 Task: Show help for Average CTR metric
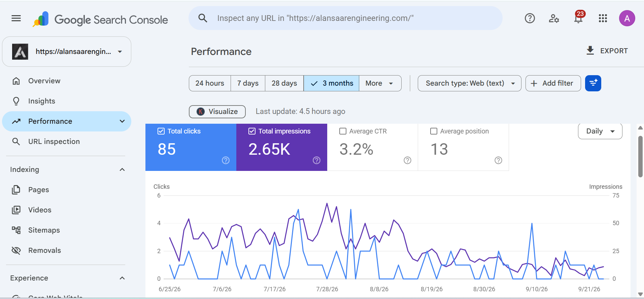407,160
